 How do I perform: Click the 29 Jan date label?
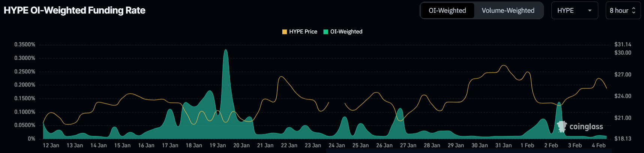coord(456,145)
